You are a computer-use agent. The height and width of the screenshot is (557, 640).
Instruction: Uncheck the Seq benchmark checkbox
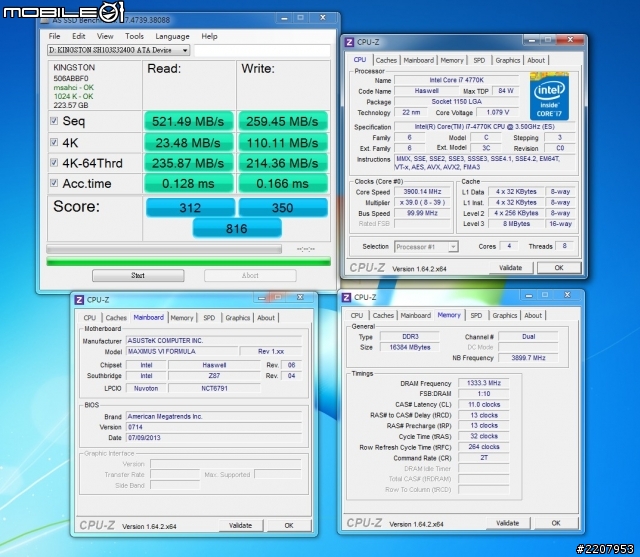(x=55, y=121)
